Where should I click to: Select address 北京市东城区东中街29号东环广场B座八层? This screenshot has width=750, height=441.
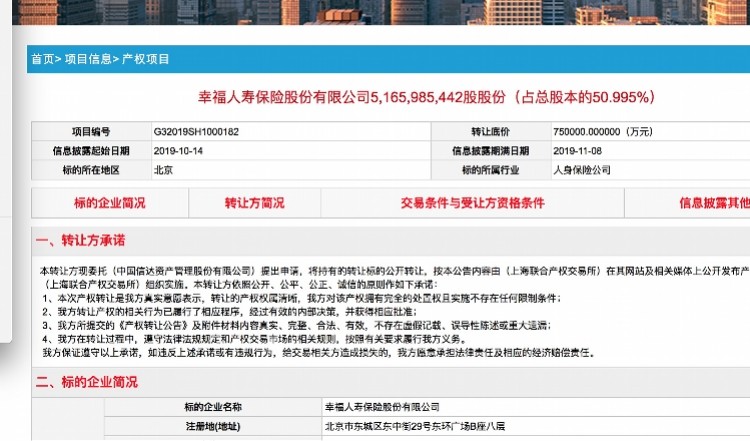pos(415,426)
